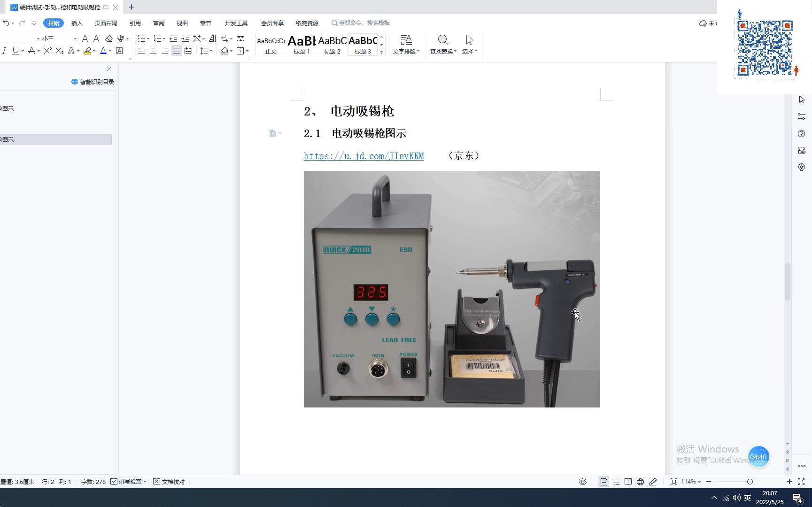Viewport: 812px width, 507px height.
Task: Apply superscript X² formatting
Action: tap(47, 51)
